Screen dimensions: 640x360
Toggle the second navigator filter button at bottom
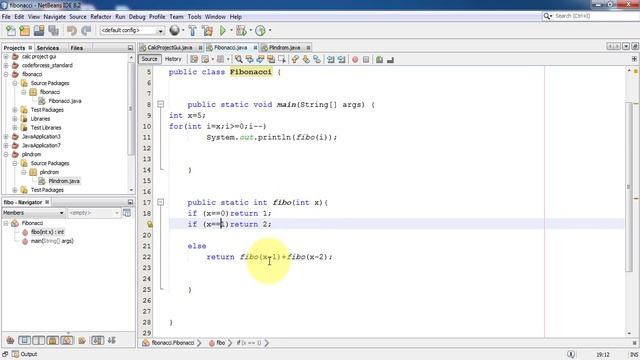[24, 340]
